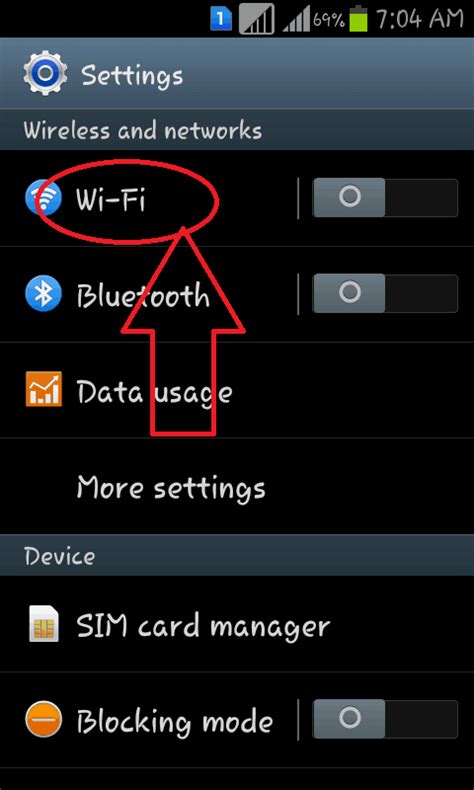Tap the SIM 1 status bar indicator

[x=221, y=19]
